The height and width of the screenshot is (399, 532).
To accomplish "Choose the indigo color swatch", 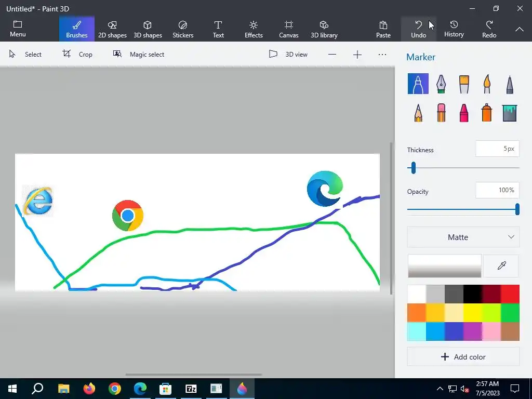I will tap(454, 331).
